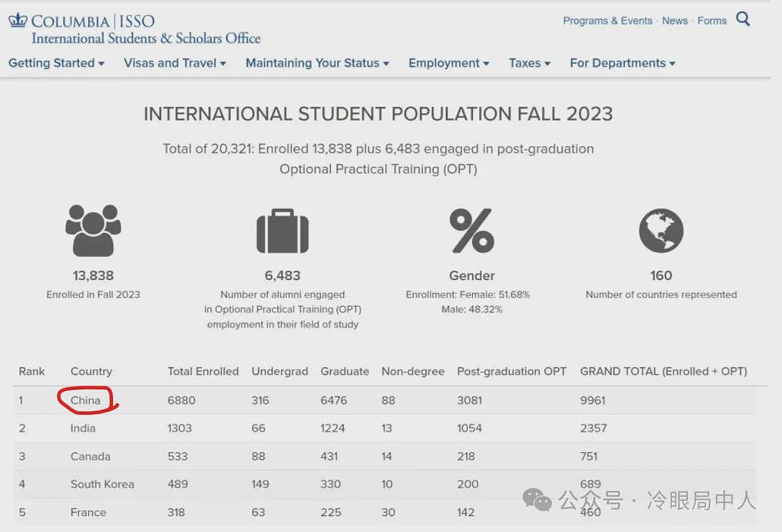
Task: Click the Total Enrolled column header
Action: pos(203,371)
